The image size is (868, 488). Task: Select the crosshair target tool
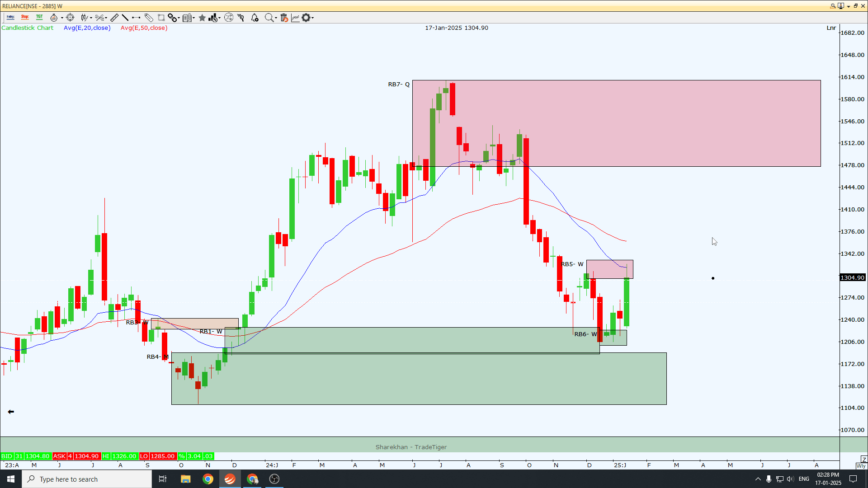point(70,18)
